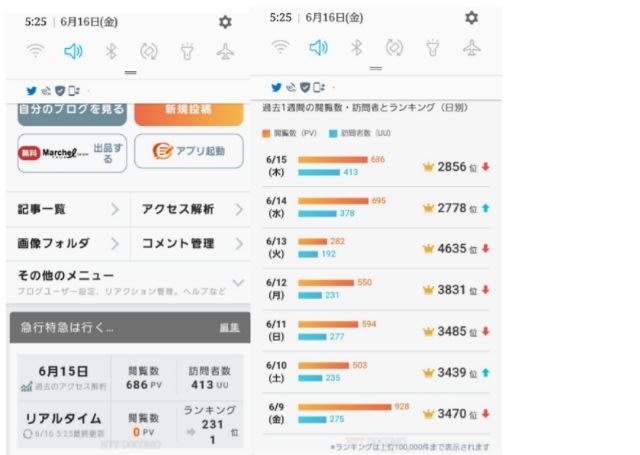Expand その他のメニュー dropdown arrow

pos(238,283)
